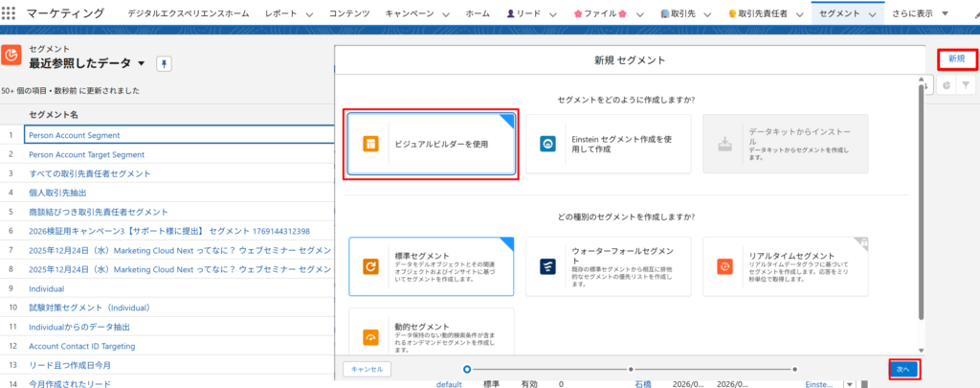Expand the 取引先責任者 tab dropdown chevron
This screenshot has height=388, width=980.
pos(799,13)
